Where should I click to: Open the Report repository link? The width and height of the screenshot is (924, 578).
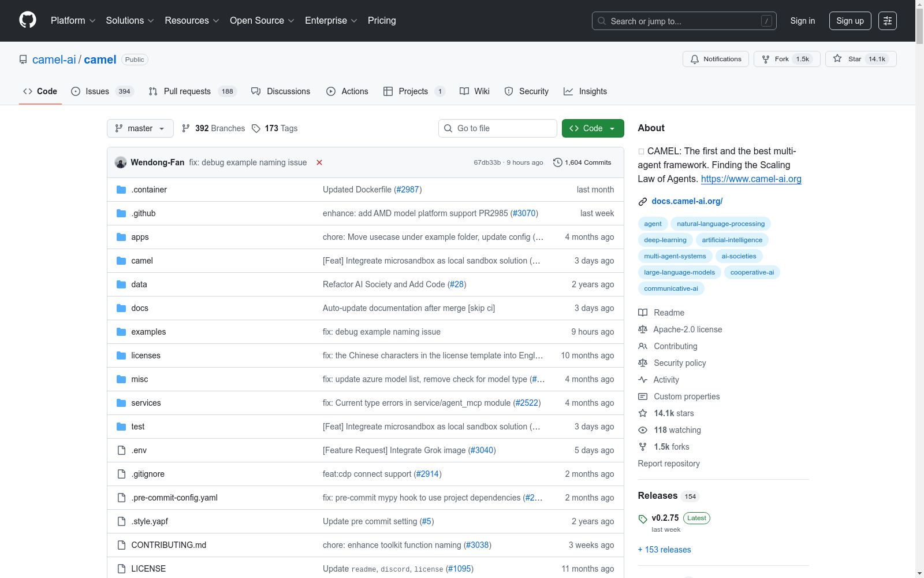(669, 464)
